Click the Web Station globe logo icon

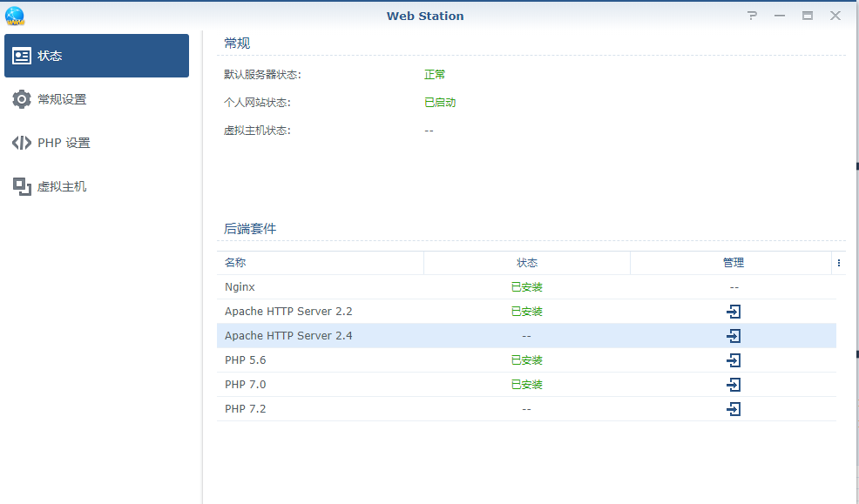[x=15, y=16]
